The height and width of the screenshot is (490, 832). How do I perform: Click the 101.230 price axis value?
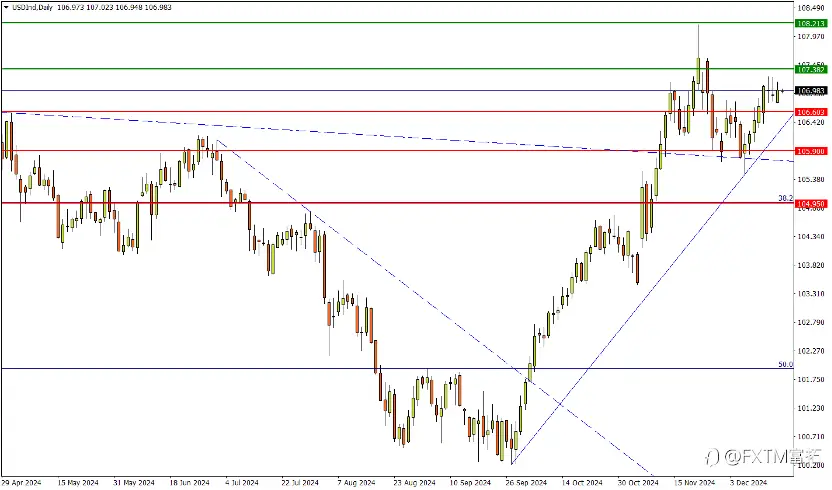pos(811,408)
